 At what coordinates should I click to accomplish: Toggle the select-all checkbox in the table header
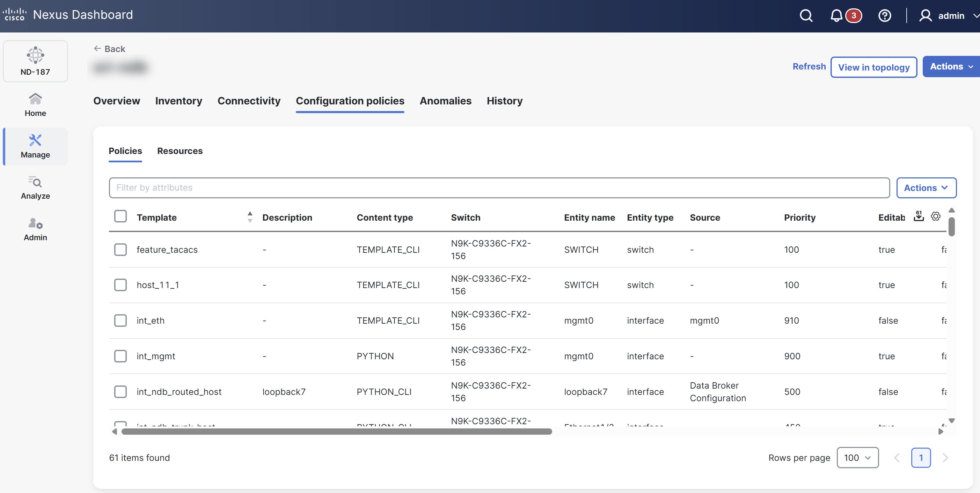[120, 215]
